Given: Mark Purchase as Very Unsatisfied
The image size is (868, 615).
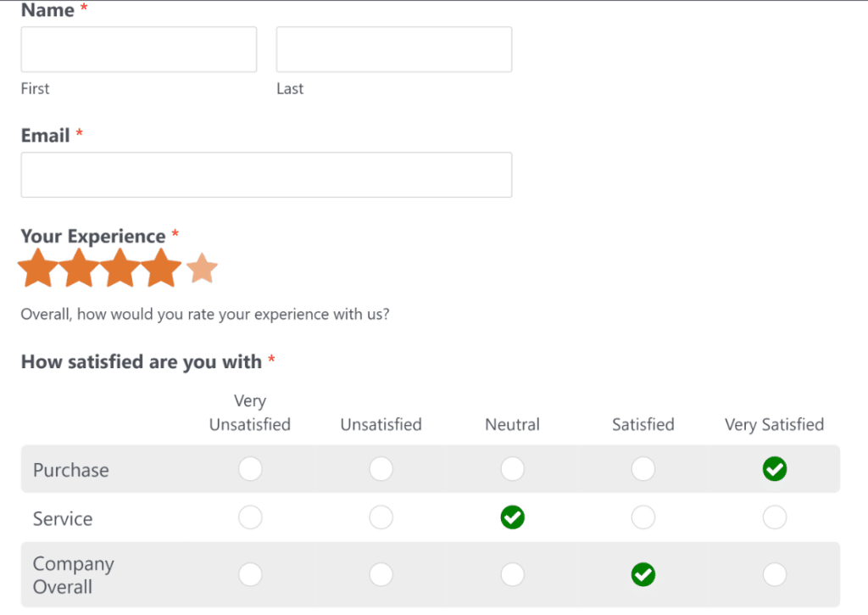Looking at the screenshot, I should pos(250,468).
